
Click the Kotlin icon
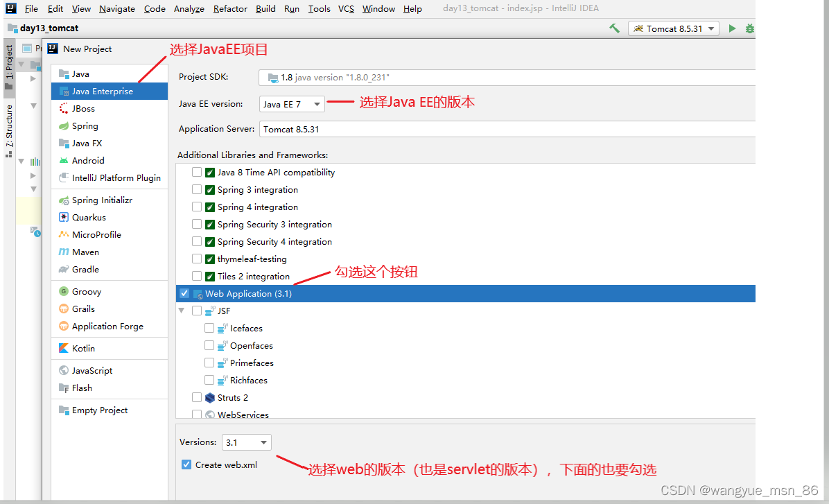(64, 348)
